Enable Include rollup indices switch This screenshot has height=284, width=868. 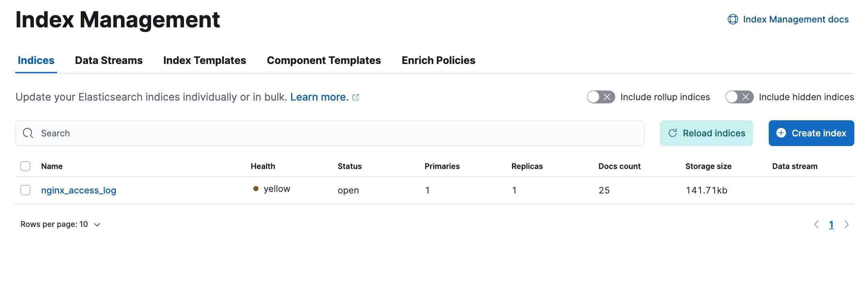pos(601,97)
